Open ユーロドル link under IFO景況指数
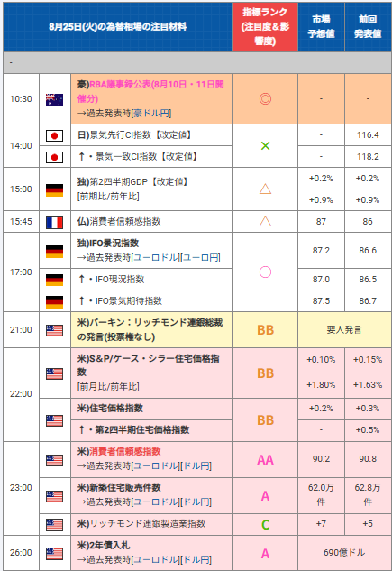392x571 pixels. point(157,258)
